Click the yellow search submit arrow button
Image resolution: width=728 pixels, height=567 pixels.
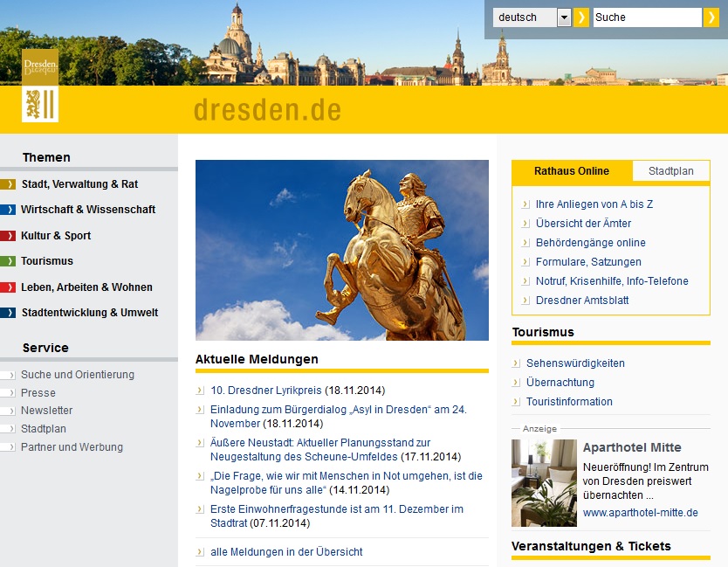click(711, 17)
